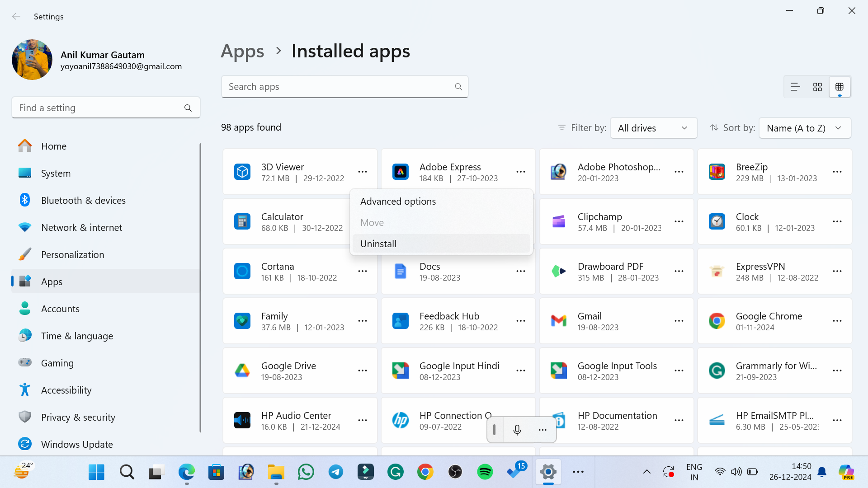Click the 3D Viewer app icon
The width and height of the screenshot is (868, 488).
click(242, 172)
